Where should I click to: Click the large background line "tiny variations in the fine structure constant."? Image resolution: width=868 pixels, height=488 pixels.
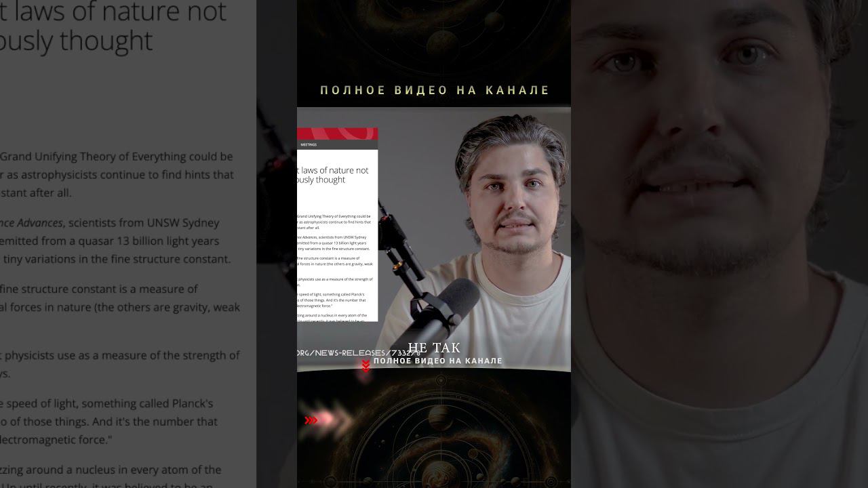tap(117, 259)
